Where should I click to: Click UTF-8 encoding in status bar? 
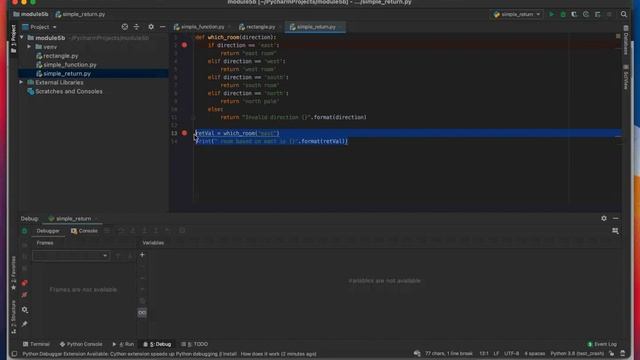[x=511, y=353]
